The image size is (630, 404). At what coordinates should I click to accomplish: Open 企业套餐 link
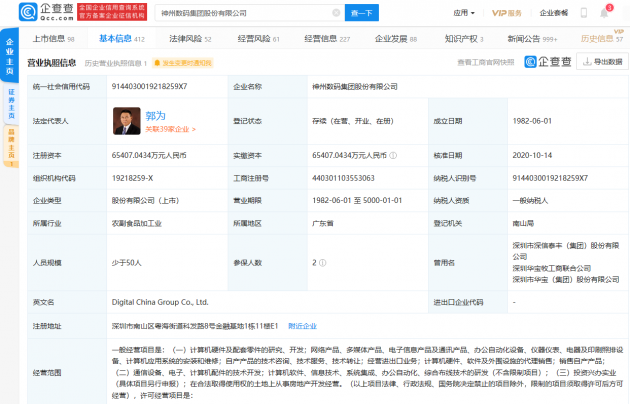(x=554, y=13)
